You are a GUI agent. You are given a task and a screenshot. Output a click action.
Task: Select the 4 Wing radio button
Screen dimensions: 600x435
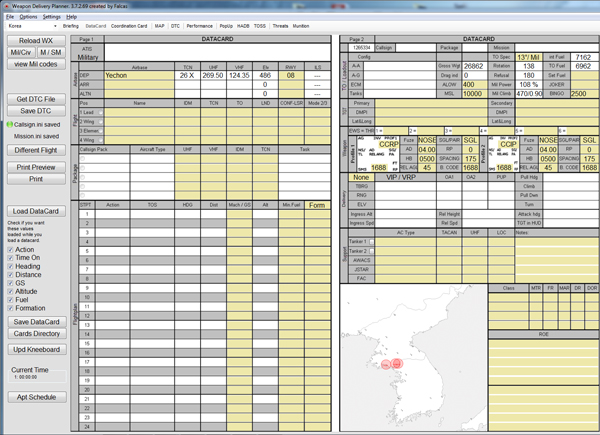click(x=100, y=140)
